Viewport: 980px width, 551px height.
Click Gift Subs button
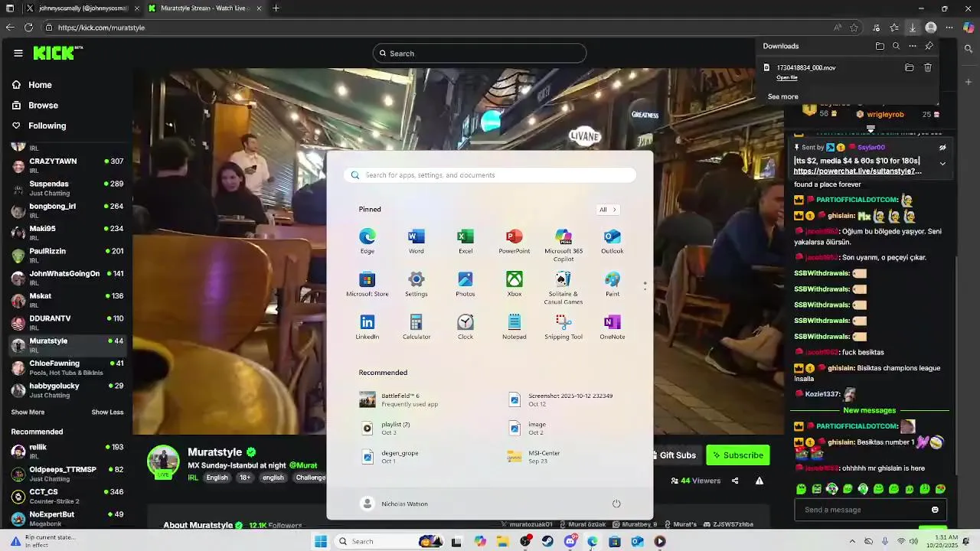(673, 455)
